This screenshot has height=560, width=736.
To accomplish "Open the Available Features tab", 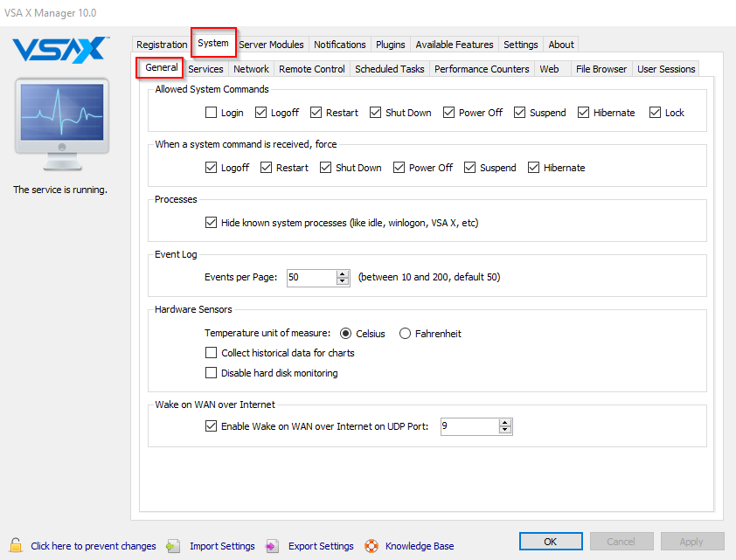I will point(455,45).
